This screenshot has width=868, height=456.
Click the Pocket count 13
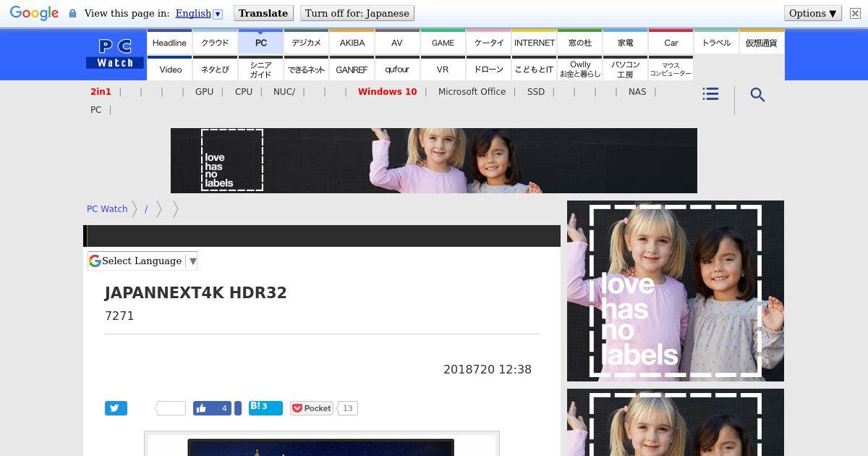pos(347,408)
